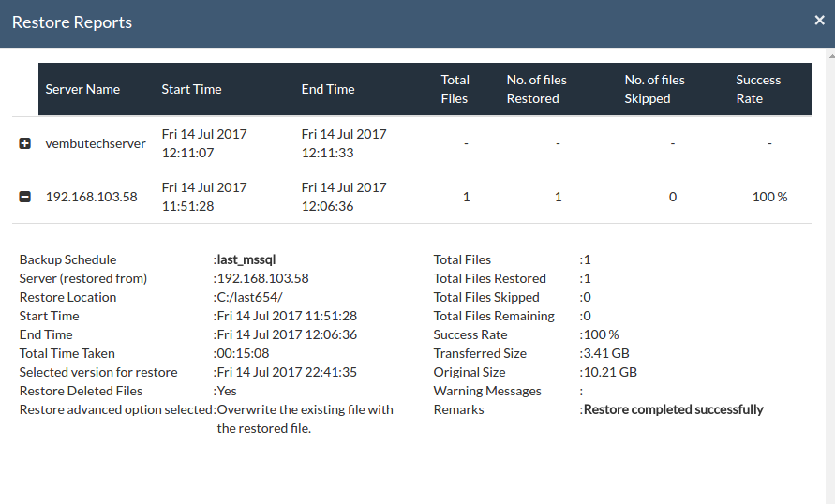Click the End Time column header

[x=328, y=89]
